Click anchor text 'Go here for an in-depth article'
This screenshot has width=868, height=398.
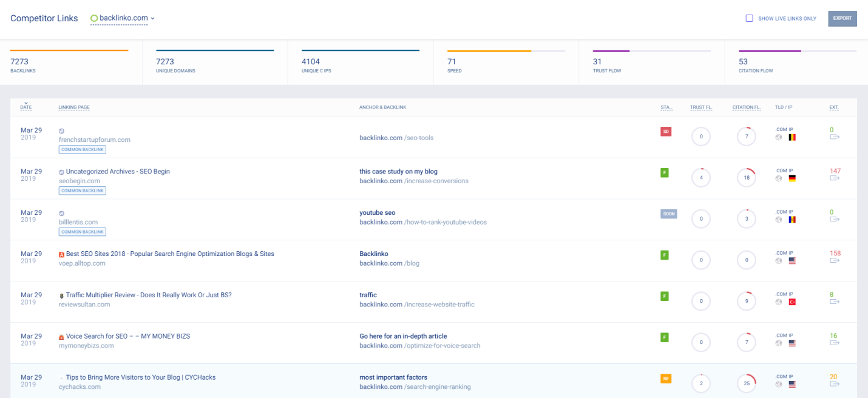click(403, 336)
